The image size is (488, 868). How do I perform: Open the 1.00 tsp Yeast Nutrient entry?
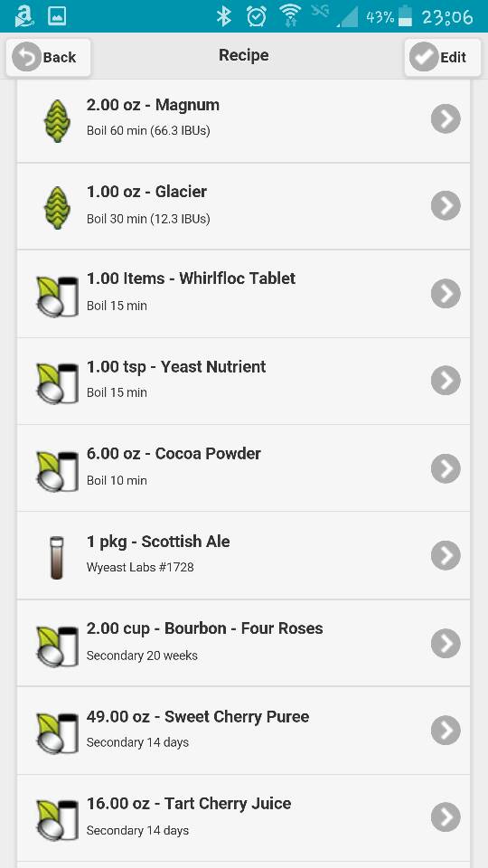243,381
